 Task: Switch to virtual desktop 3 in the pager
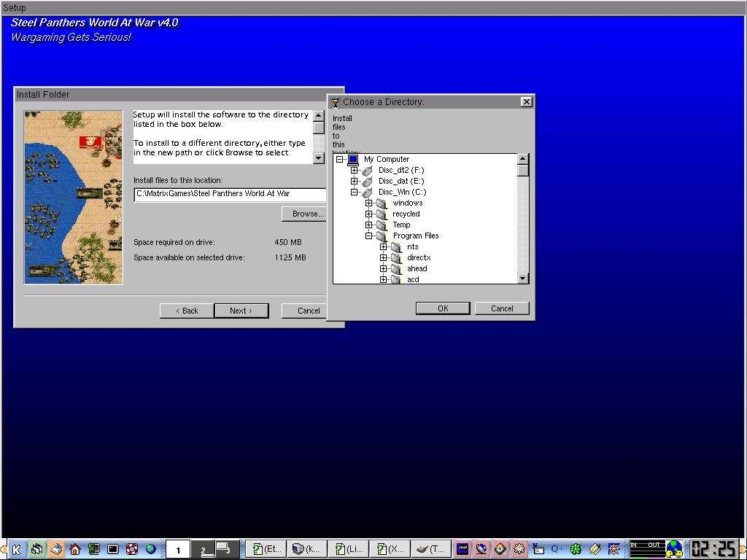click(228, 550)
